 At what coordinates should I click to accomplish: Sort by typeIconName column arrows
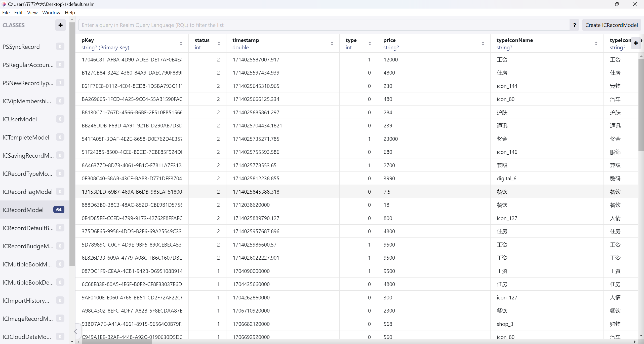pyautogui.click(x=596, y=44)
